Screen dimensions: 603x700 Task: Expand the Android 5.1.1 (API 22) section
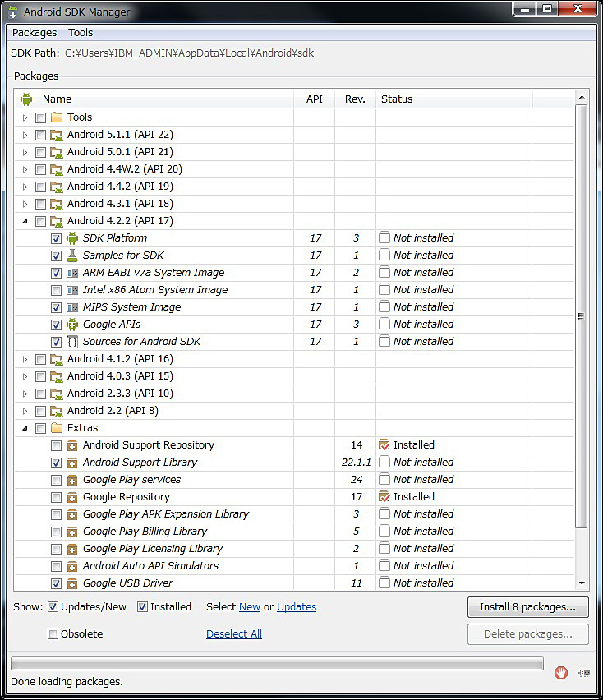click(25, 134)
